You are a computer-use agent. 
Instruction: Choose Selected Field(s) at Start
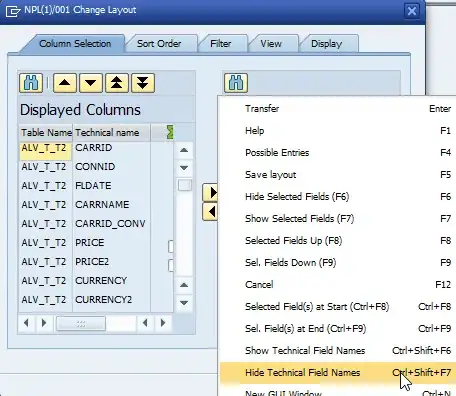tap(337, 307)
